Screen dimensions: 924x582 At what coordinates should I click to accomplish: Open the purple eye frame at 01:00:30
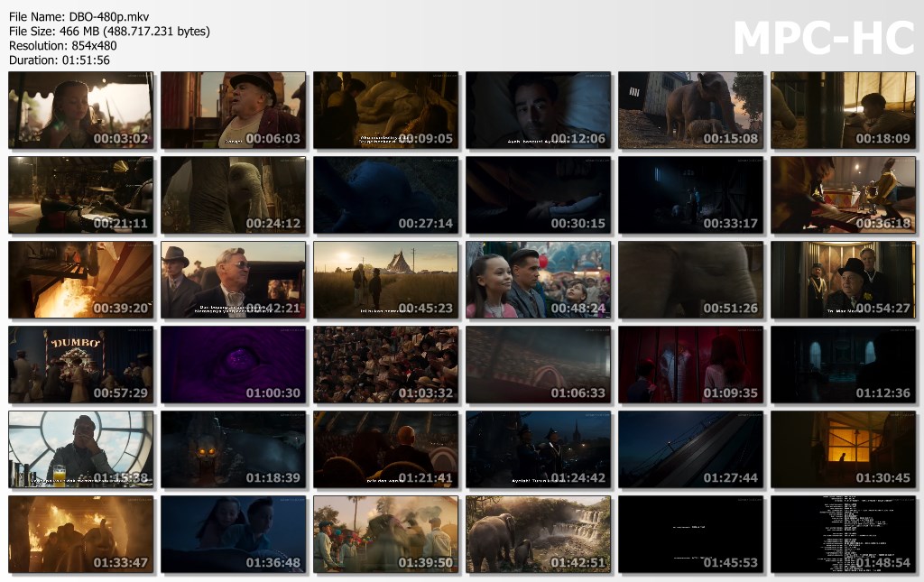tap(234, 365)
